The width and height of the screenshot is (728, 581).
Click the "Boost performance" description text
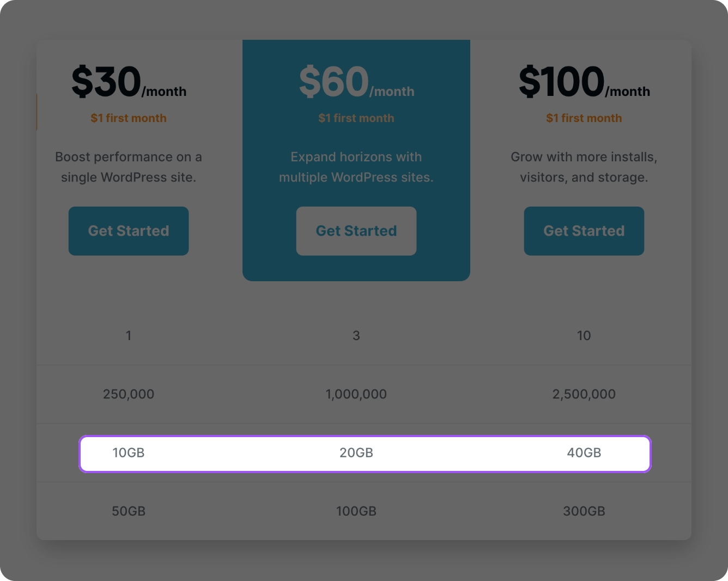129,167
